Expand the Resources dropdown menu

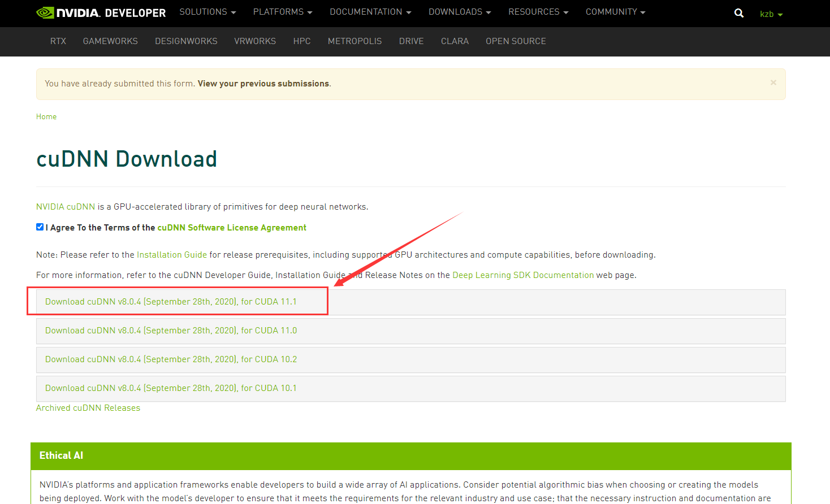tap(538, 12)
